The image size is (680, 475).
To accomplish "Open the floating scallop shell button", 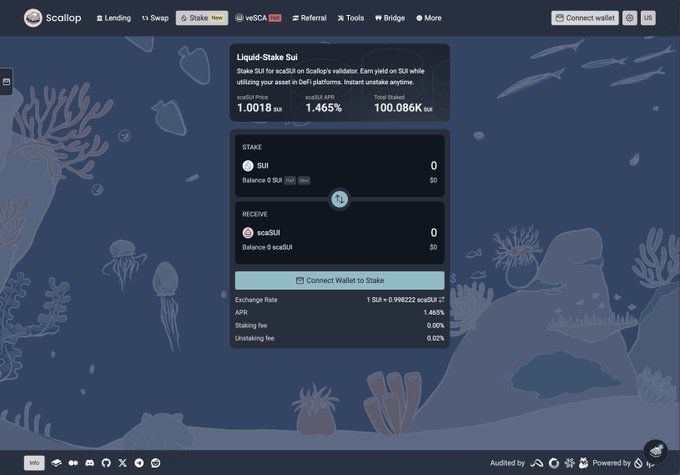I will click(656, 451).
